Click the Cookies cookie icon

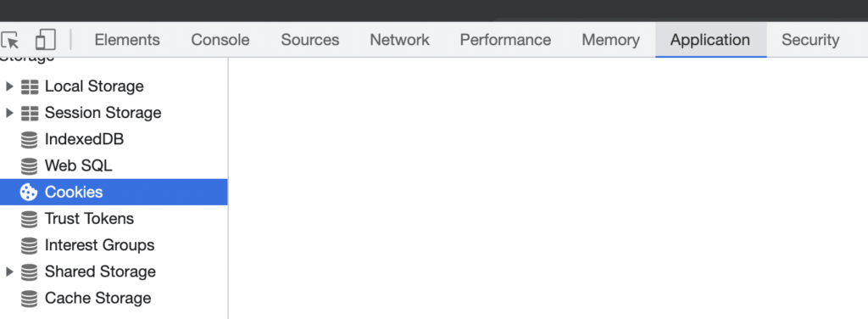tap(29, 193)
